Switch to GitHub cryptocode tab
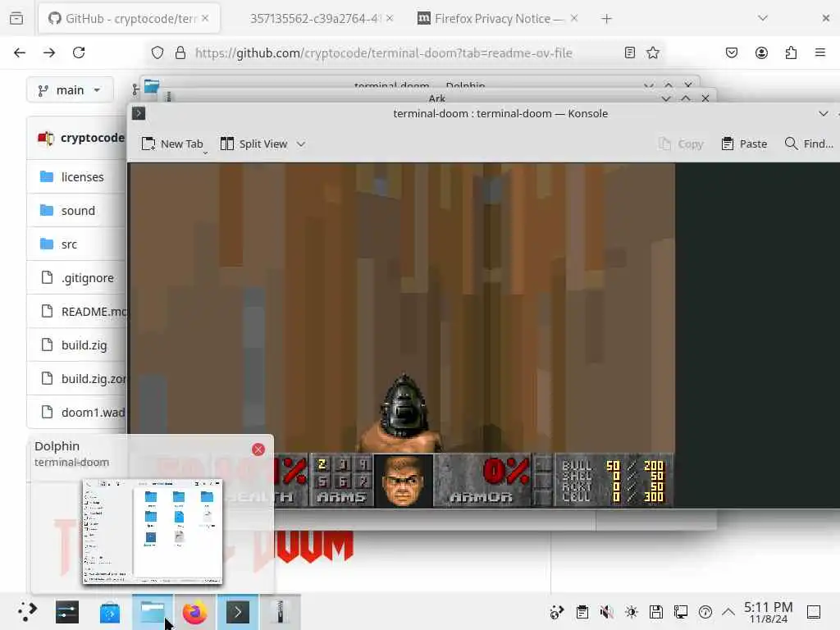The width and height of the screenshot is (840, 630). (129, 19)
